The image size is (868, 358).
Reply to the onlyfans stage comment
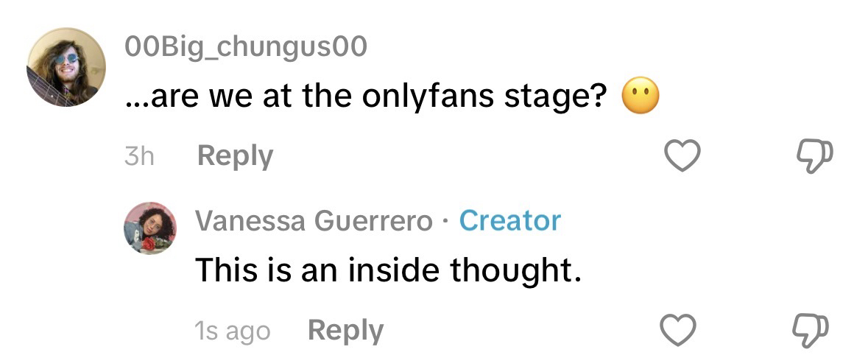[235, 156]
